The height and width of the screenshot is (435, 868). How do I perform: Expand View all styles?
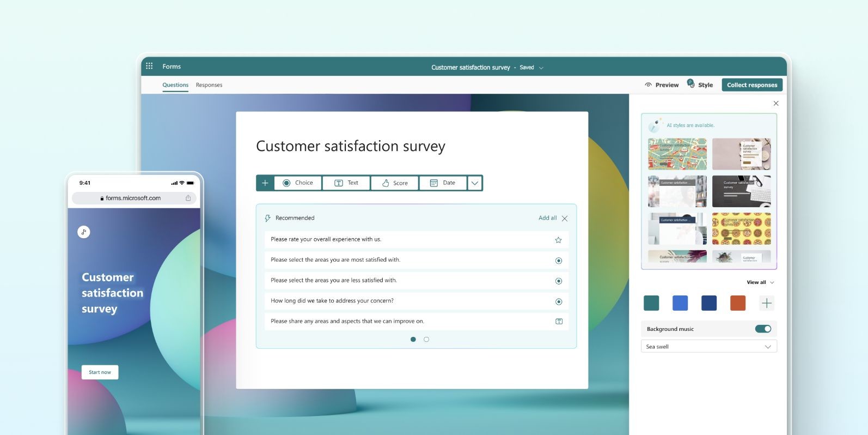[x=760, y=282]
